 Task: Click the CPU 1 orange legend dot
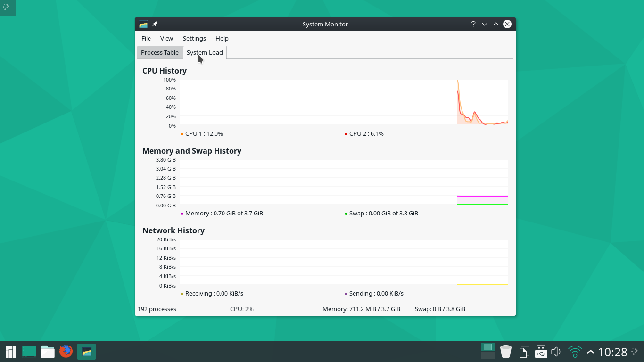pos(182,134)
